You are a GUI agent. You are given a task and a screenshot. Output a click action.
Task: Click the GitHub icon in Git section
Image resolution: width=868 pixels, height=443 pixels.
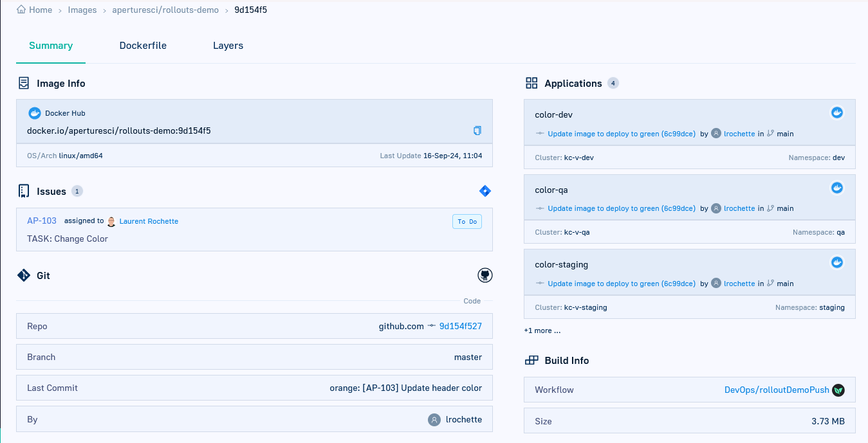(485, 276)
